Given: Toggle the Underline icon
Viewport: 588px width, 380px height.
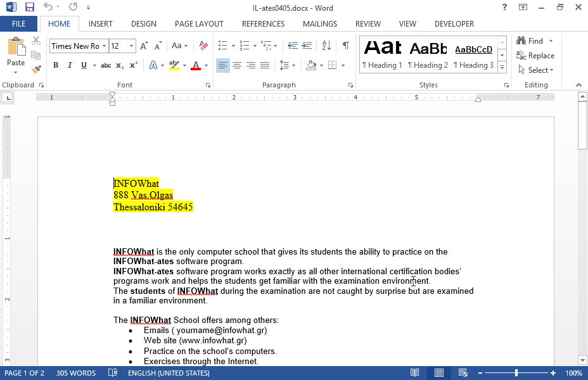Looking at the screenshot, I should coord(82,65).
